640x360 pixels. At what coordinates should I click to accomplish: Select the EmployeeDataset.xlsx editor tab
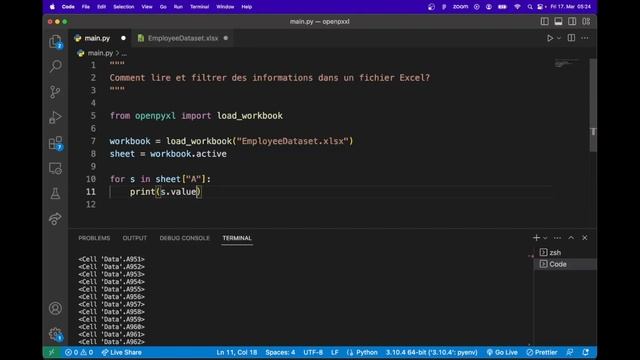(182, 38)
